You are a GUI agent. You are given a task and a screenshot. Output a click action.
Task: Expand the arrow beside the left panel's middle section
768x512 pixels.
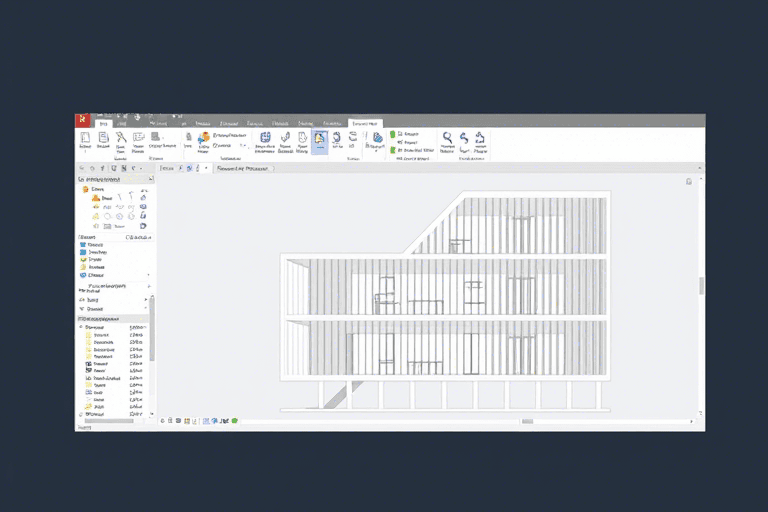pyautogui.click(x=148, y=299)
